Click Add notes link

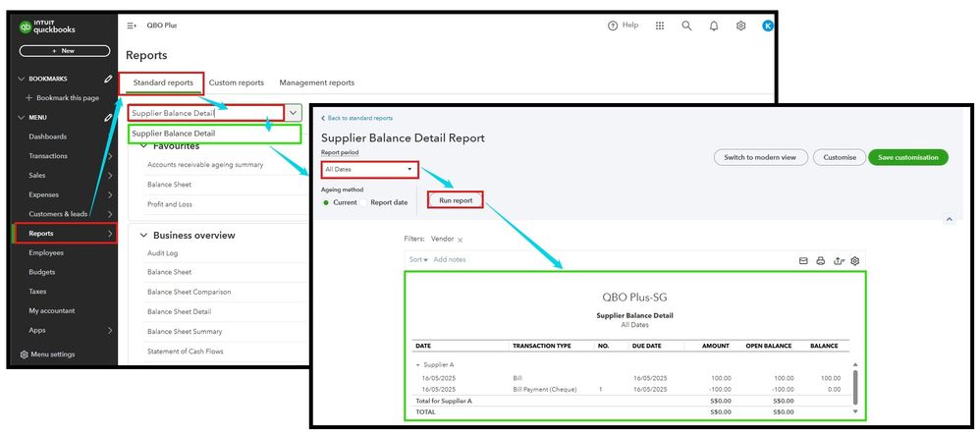click(450, 259)
